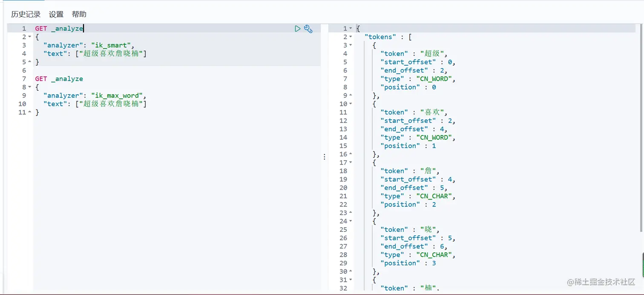
Task: Click the token value "超级"
Action: tap(432, 54)
